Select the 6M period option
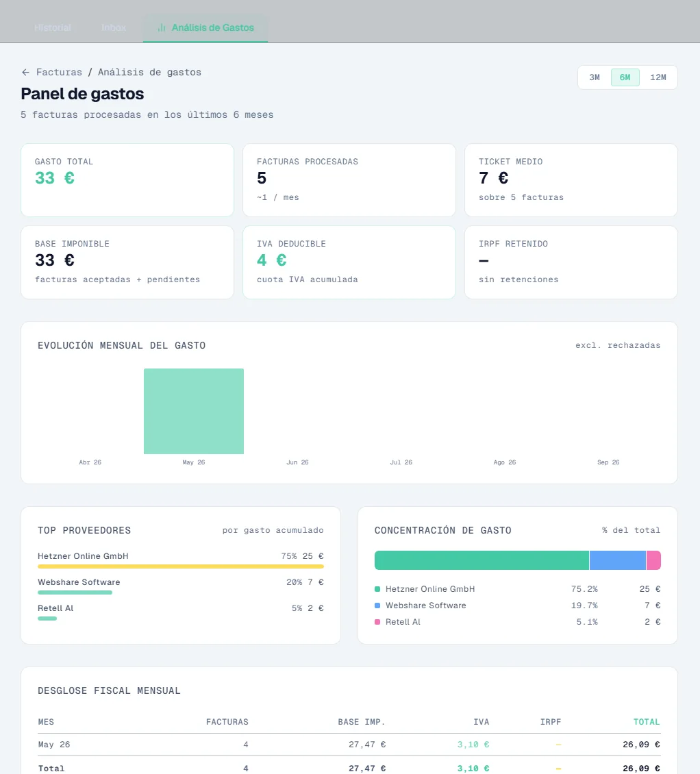700x774 pixels. click(625, 77)
